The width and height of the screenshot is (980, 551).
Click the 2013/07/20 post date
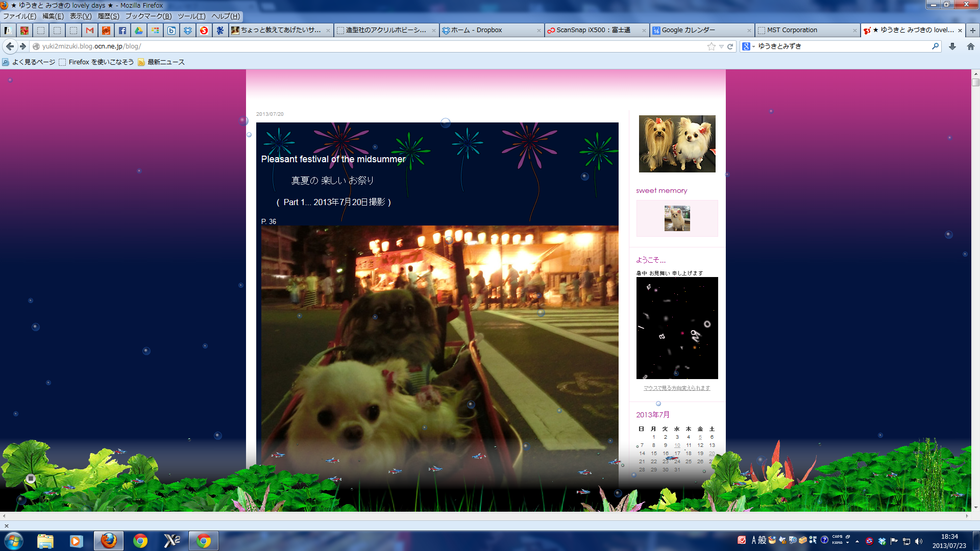click(270, 114)
